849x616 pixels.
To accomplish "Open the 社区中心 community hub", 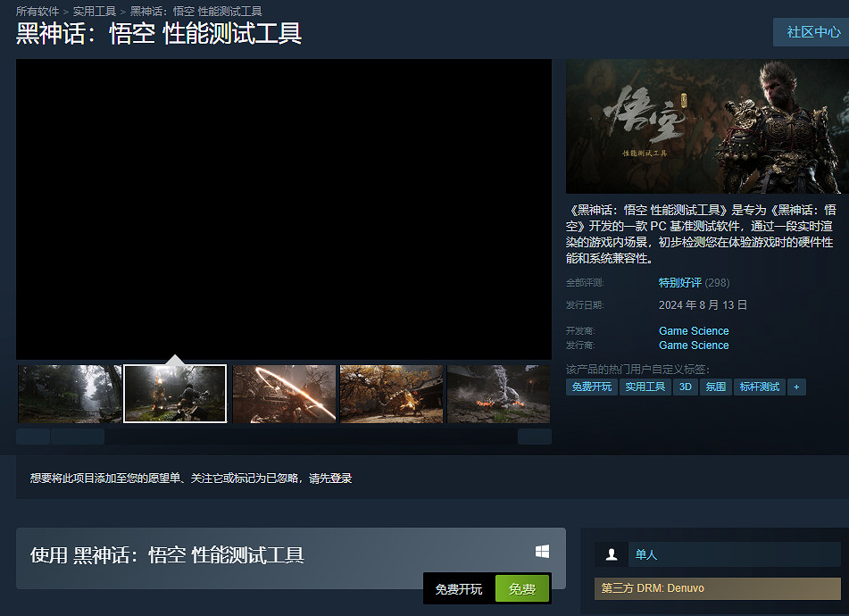I will pyautogui.click(x=812, y=32).
